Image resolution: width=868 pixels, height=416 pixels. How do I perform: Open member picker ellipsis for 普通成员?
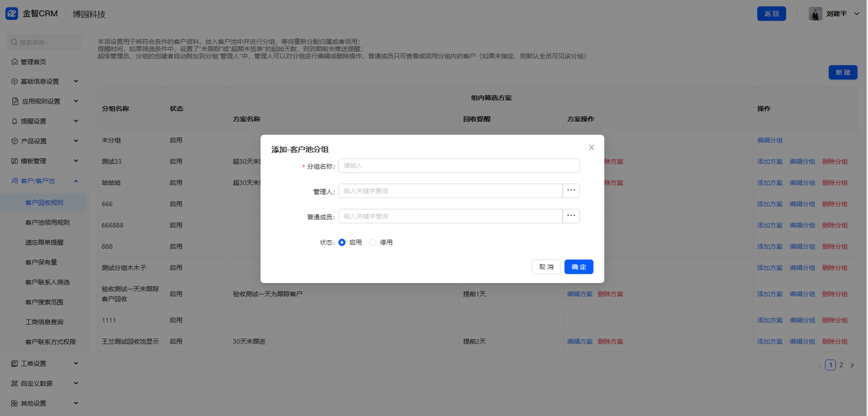(571, 216)
